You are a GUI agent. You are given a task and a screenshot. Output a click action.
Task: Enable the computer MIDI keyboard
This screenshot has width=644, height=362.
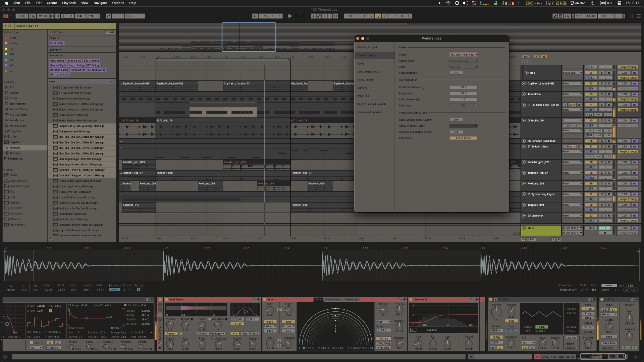560,16
